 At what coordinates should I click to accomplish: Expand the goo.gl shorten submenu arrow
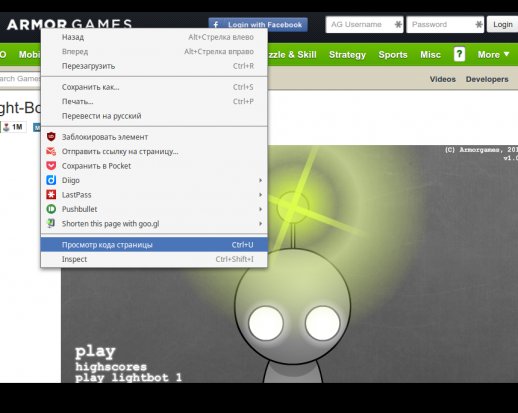click(260, 223)
